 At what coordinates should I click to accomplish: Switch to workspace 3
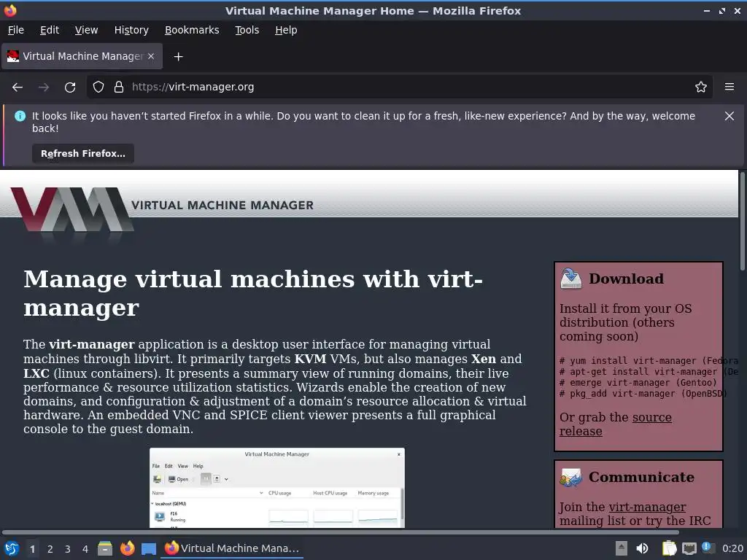point(68,549)
